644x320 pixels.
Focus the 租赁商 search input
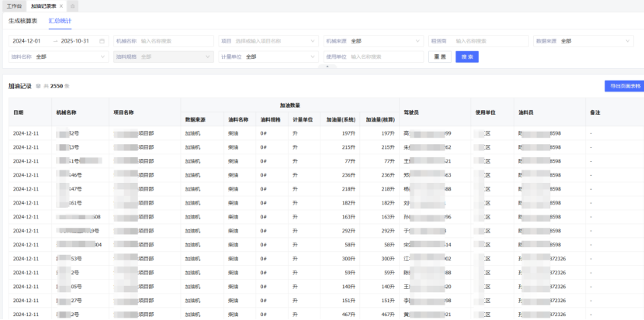(479, 41)
